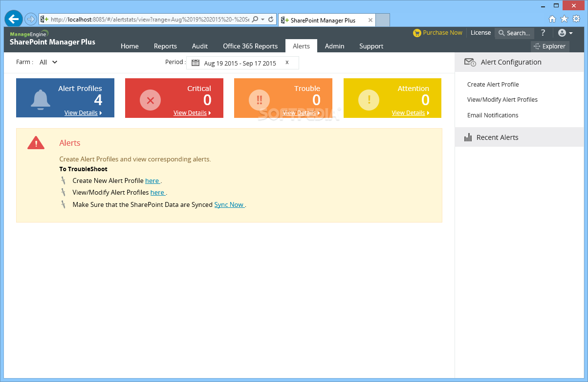This screenshot has width=588, height=382.
Task: Close the SharePoint Manager Plus browser tab
Action: 370,21
